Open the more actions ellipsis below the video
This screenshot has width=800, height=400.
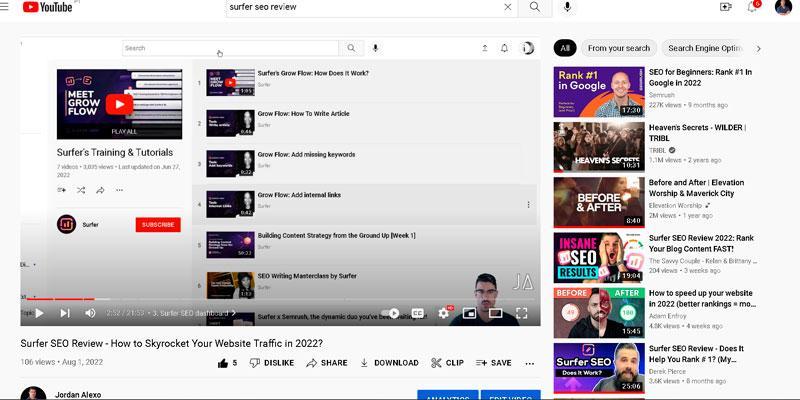click(530, 363)
